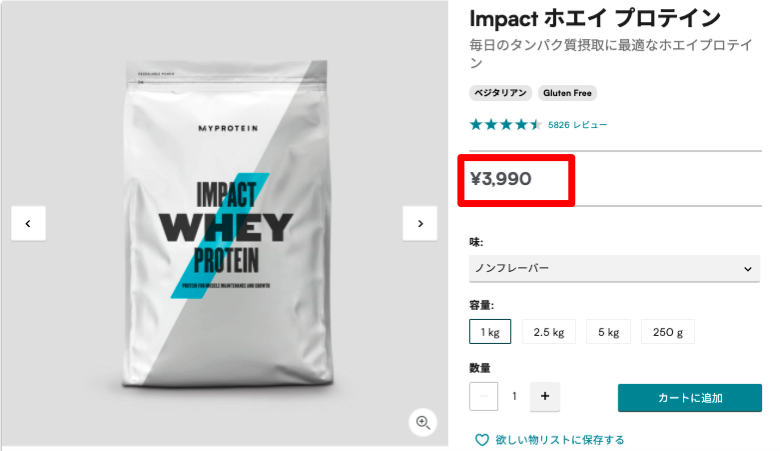Select the 5 kg size option

click(x=608, y=332)
